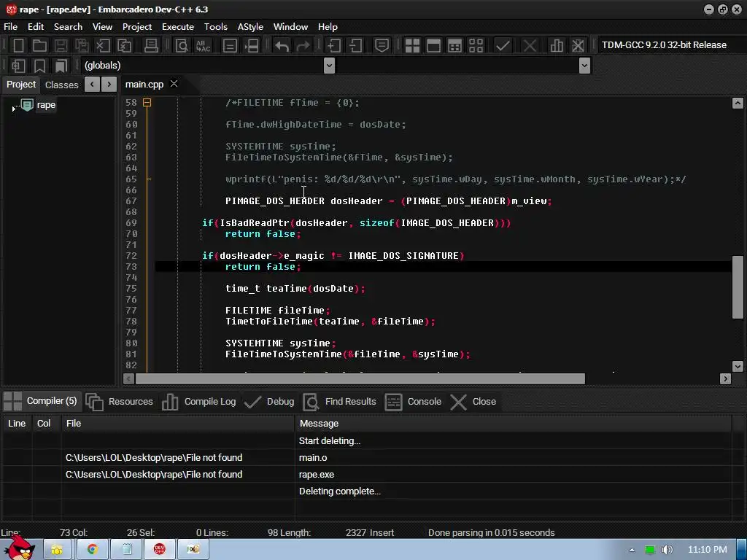Click Close in the bottom panel
Screen dimensions: 747x560
coord(473,402)
